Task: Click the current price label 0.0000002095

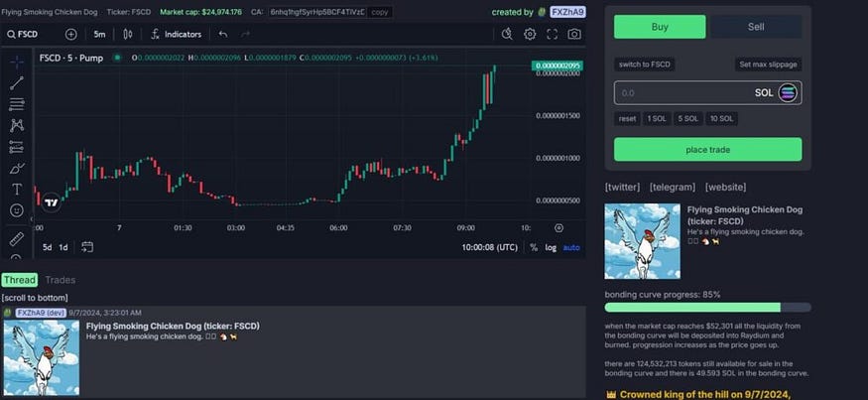Action: point(557,66)
